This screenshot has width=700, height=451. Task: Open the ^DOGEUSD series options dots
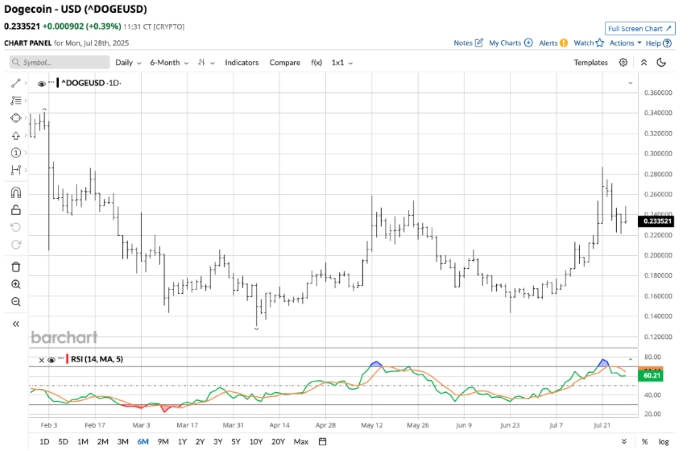tap(52, 82)
